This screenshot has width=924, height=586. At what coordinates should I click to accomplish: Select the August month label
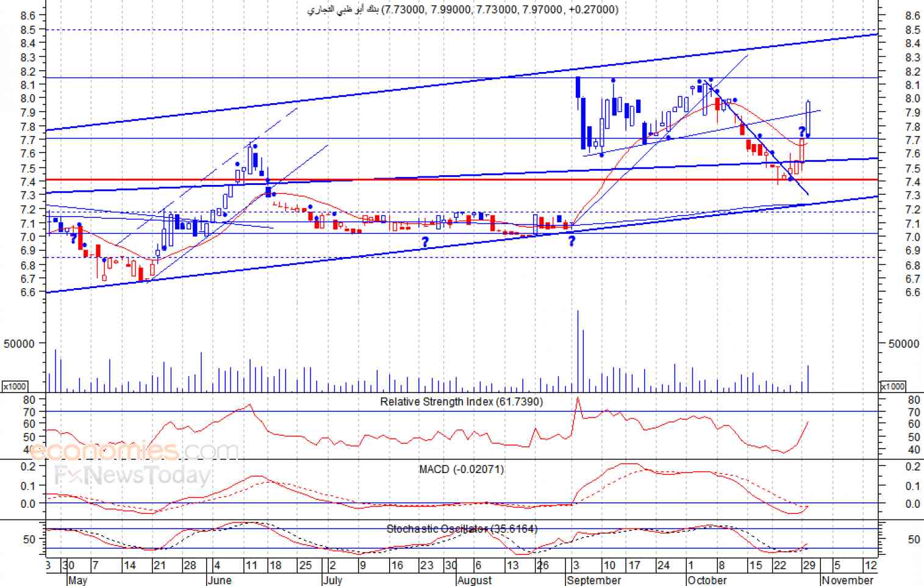click(x=475, y=580)
